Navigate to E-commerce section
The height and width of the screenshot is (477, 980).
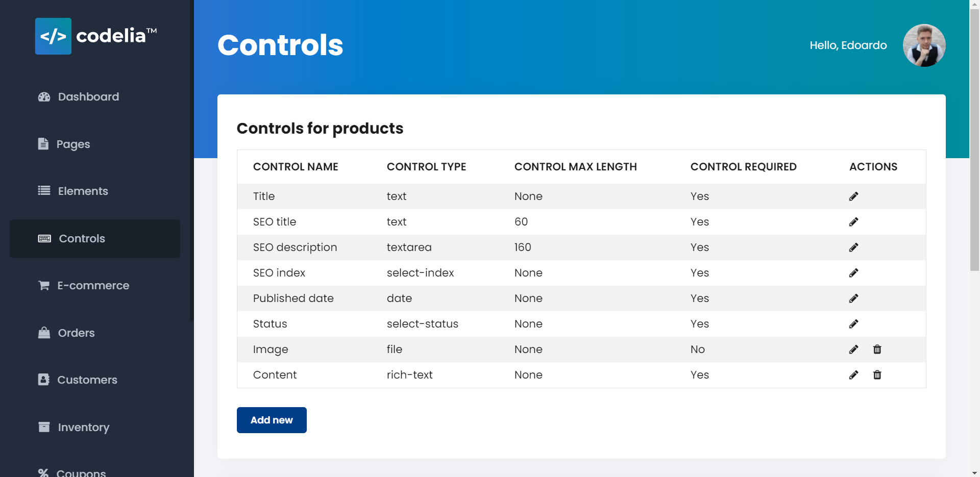click(93, 286)
